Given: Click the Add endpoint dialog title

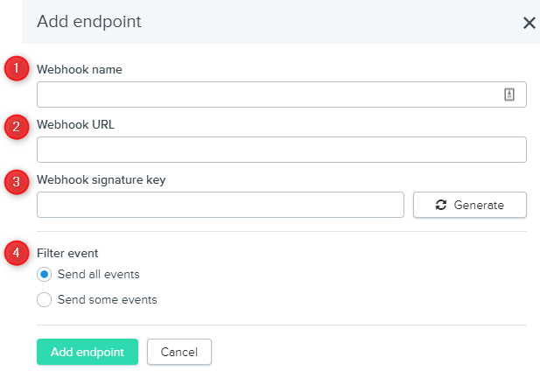Looking at the screenshot, I should click(88, 21).
